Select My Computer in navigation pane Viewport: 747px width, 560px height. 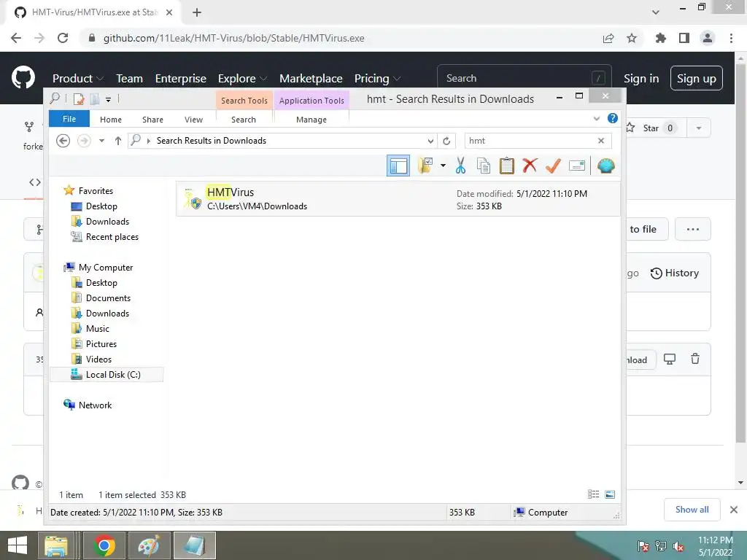point(105,267)
